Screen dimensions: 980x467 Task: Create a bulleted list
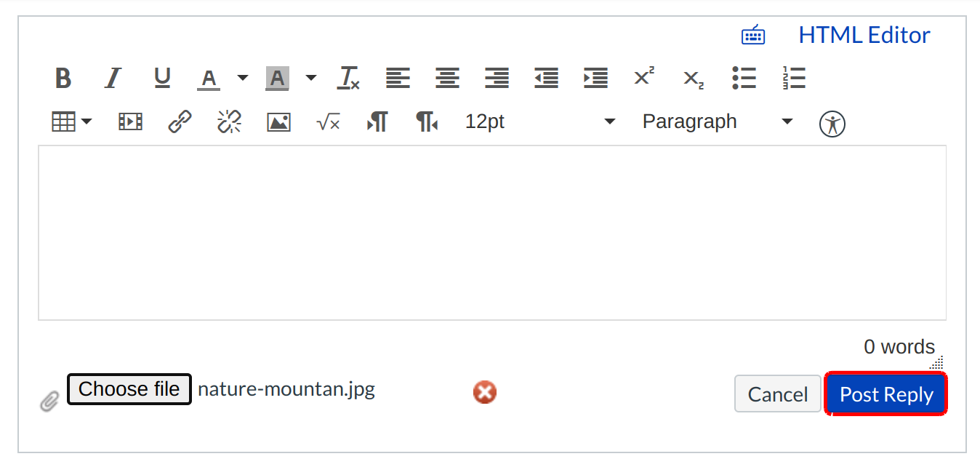pos(744,78)
